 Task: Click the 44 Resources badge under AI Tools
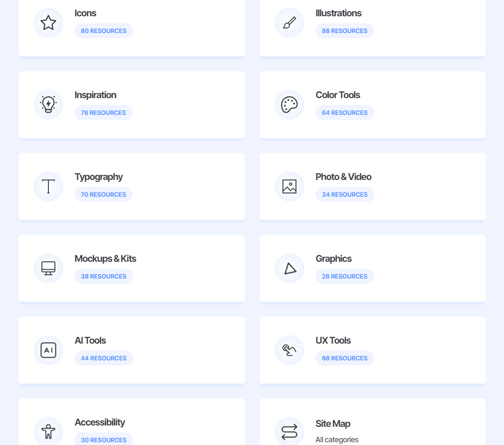coord(104,358)
